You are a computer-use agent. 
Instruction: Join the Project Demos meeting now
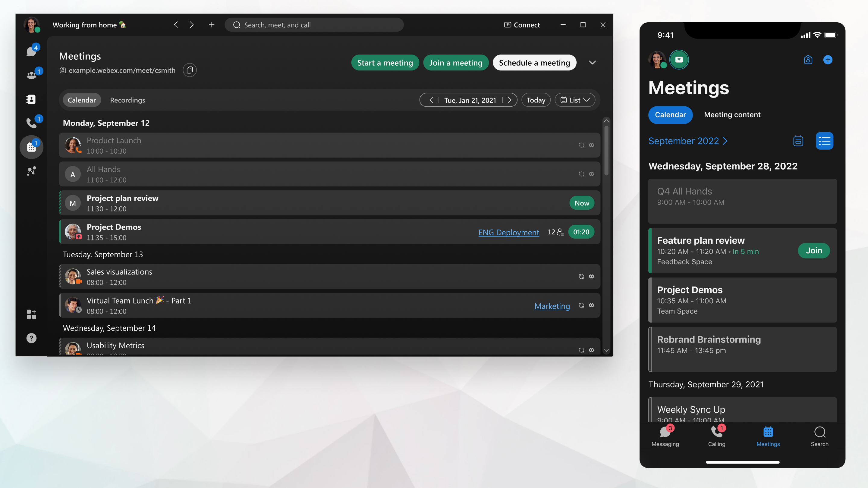click(581, 232)
